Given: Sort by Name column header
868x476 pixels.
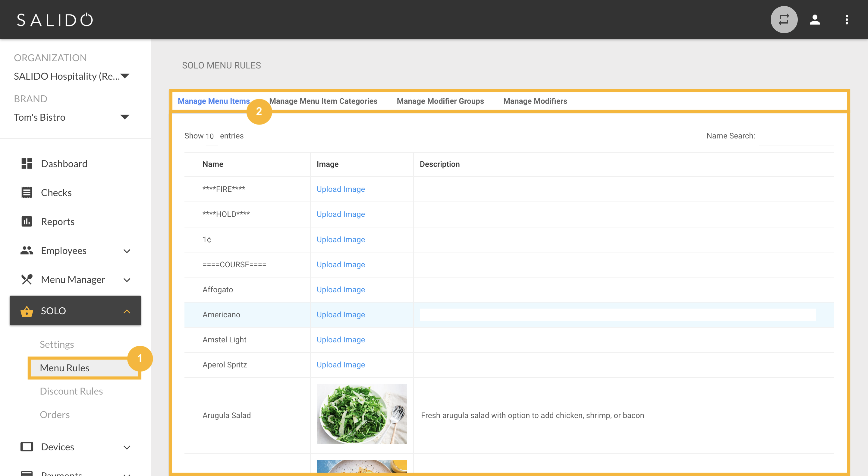Looking at the screenshot, I should click(213, 164).
